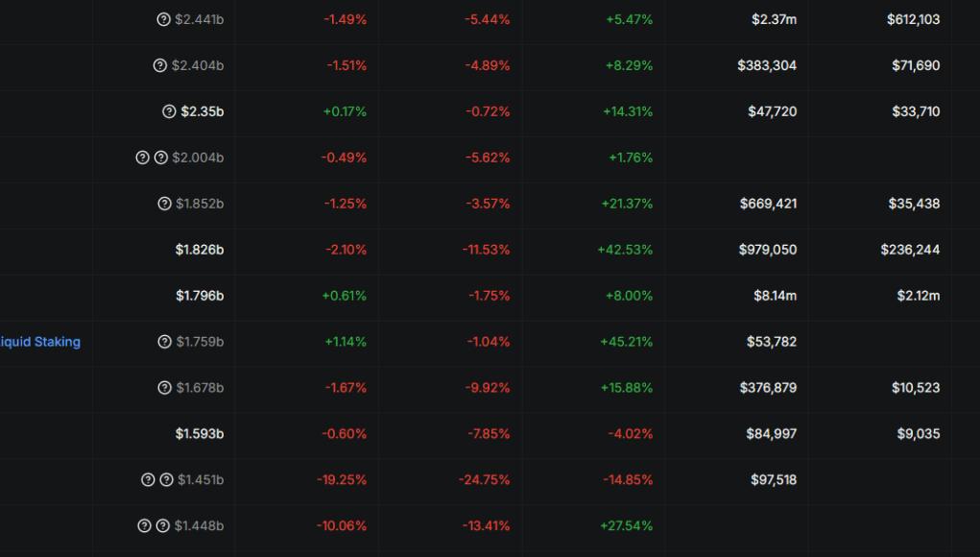Click the help icon next to $1.852b

tap(164, 204)
